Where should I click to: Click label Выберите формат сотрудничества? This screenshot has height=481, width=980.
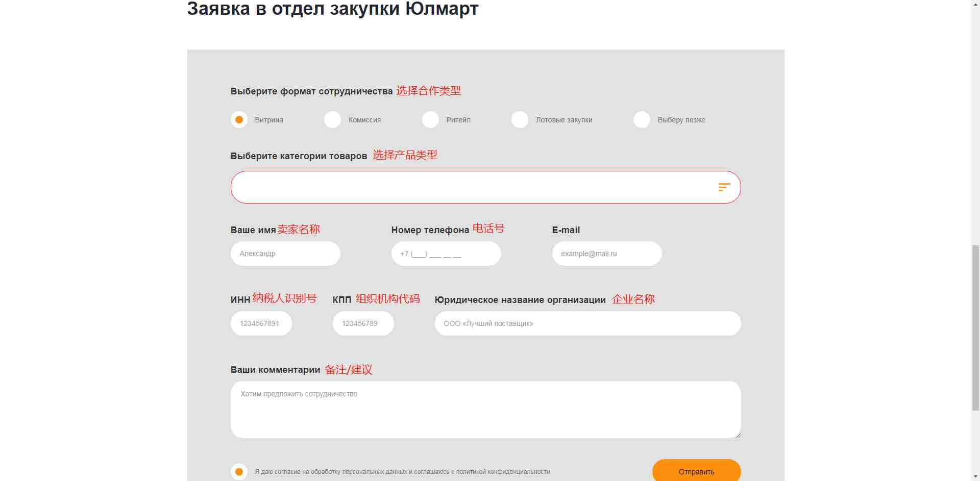click(x=311, y=91)
